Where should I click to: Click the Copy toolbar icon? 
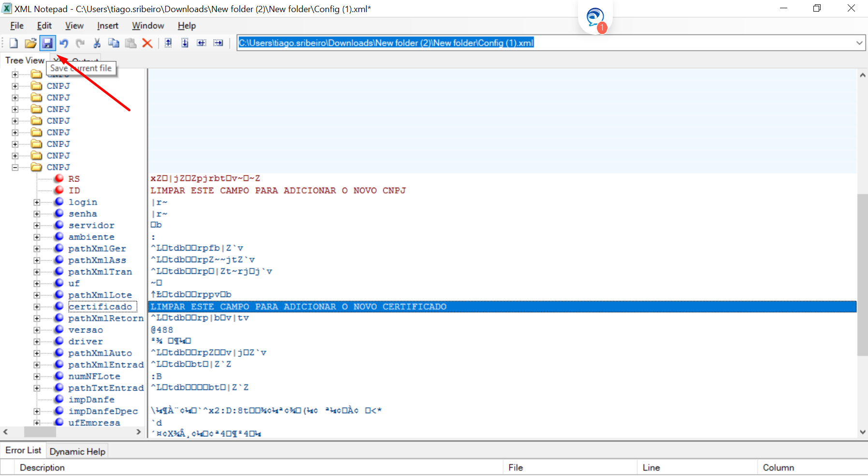(114, 43)
